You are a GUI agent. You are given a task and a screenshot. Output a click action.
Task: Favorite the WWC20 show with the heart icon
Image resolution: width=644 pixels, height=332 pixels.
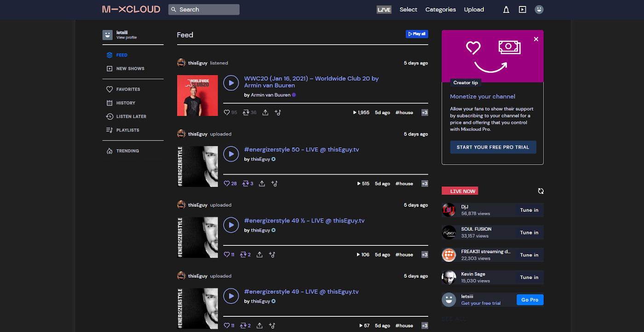(x=226, y=112)
